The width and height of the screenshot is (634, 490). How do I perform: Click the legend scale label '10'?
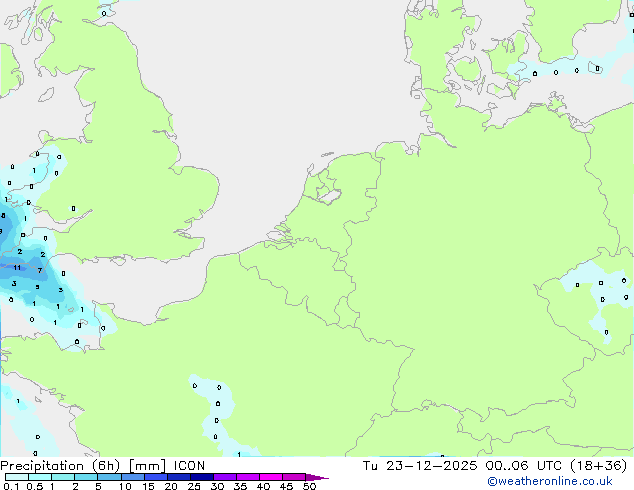[125, 486]
